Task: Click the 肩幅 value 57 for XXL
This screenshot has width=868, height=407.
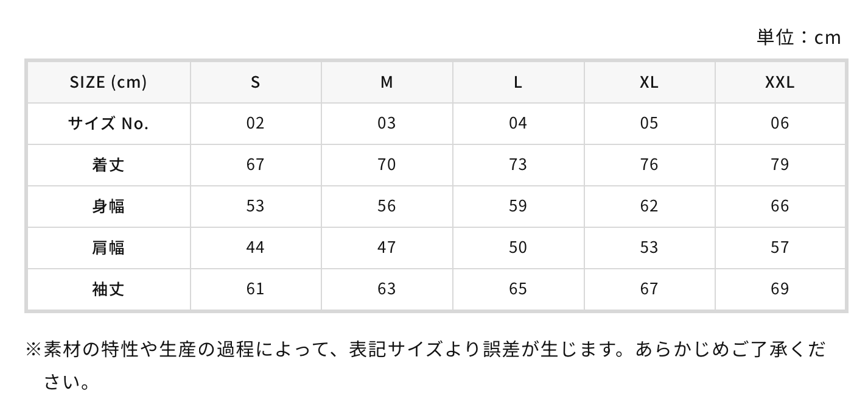Action: click(x=780, y=247)
